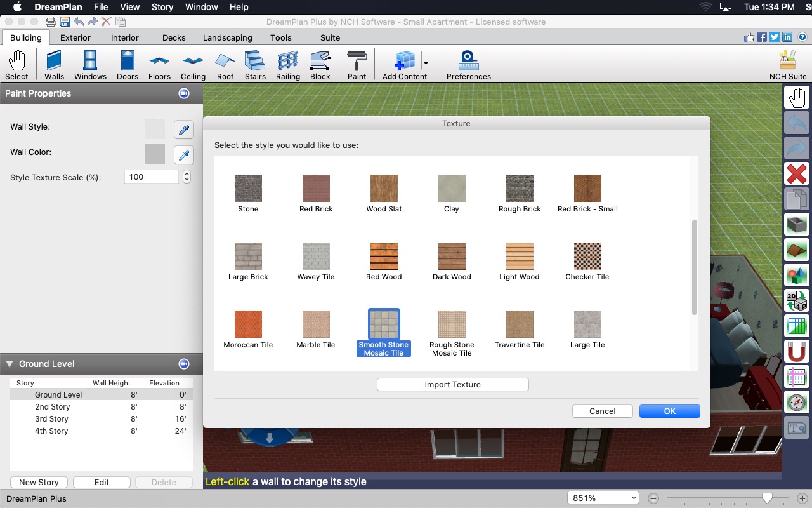Viewport: 812px width, 508px height.
Task: Open the Paint tool
Action: pyautogui.click(x=357, y=65)
